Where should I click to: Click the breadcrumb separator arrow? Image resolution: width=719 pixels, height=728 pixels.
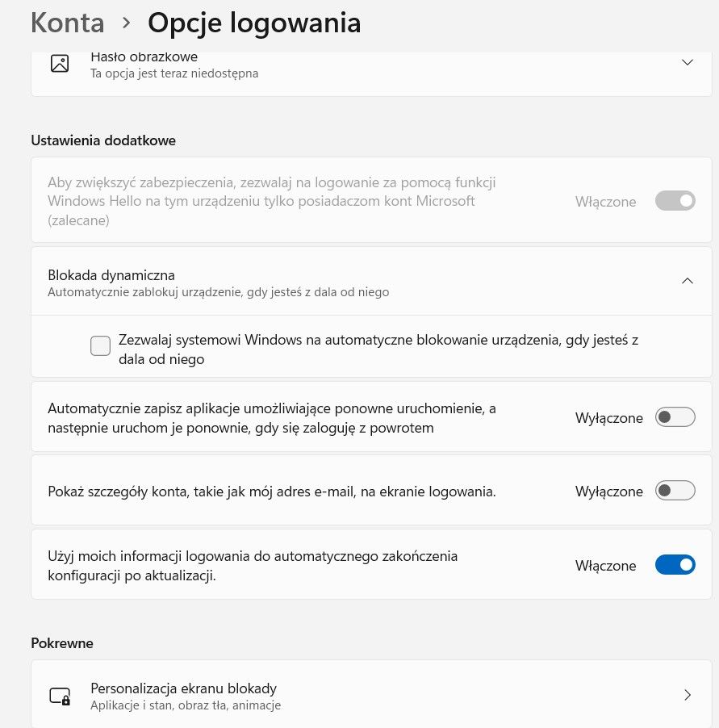click(x=126, y=23)
